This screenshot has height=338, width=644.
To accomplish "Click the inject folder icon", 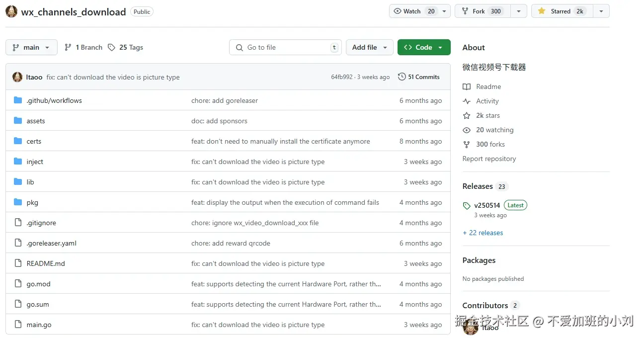I will [18, 162].
